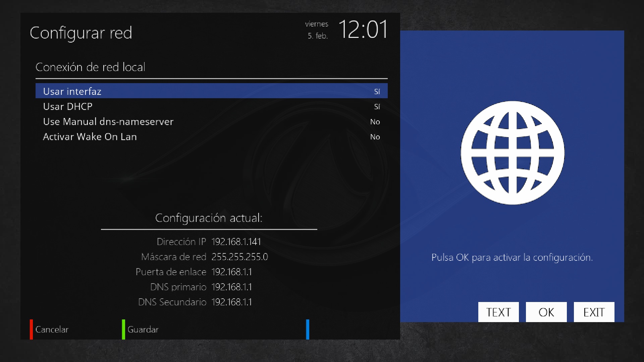The height and width of the screenshot is (362, 644).
Task: Change Activar Wake On Lan No value
Action: pyautogui.click(x=375, y=137)
